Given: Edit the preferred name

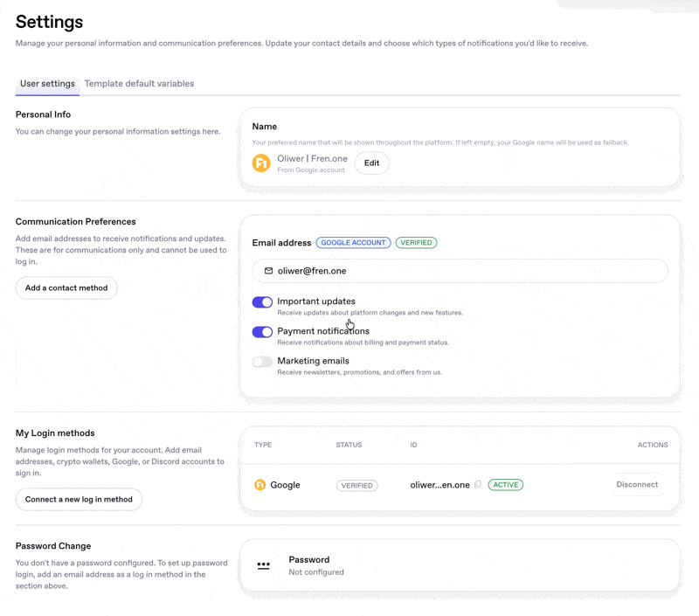Looking at the screenshot, I should click(372, 163).
